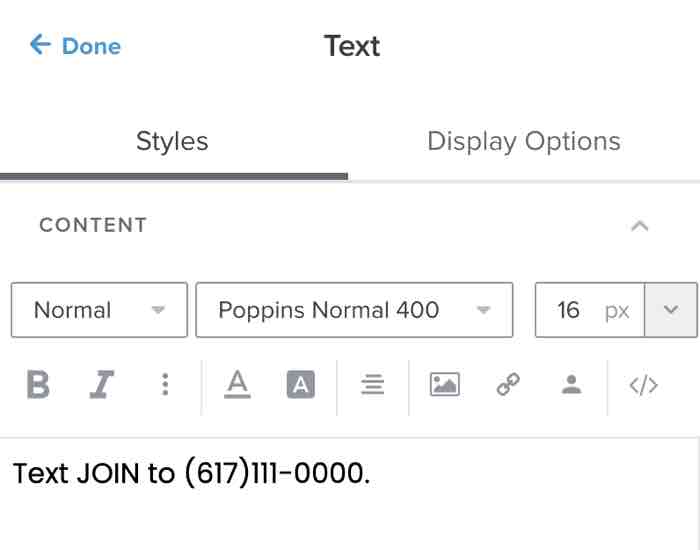Insert a personalization merge tag
The width and height of the screenshot is (700, 550).
click(571, 385)
